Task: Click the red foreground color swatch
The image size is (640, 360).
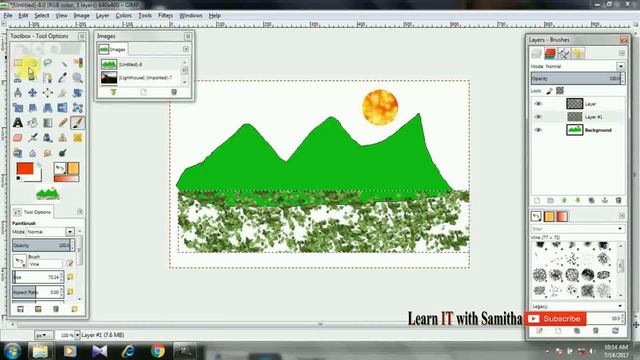Action: point(24,169)
